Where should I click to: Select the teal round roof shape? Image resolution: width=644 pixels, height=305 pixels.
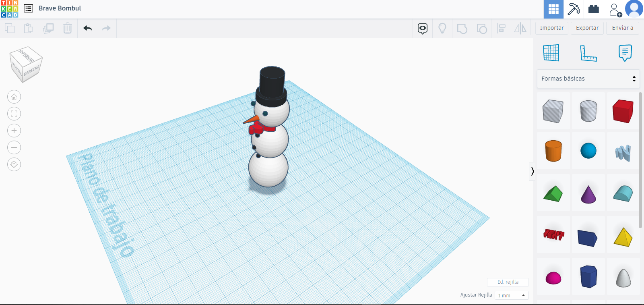click(x=623, y=193)
